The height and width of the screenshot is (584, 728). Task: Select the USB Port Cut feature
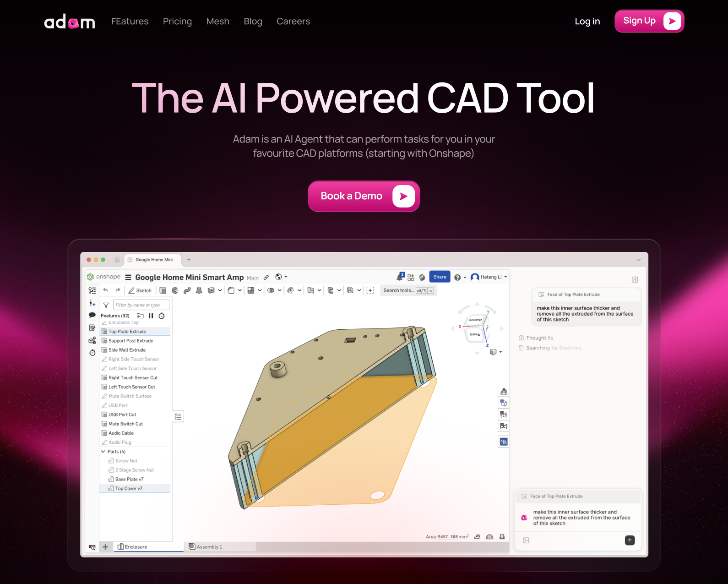[135, 415]
